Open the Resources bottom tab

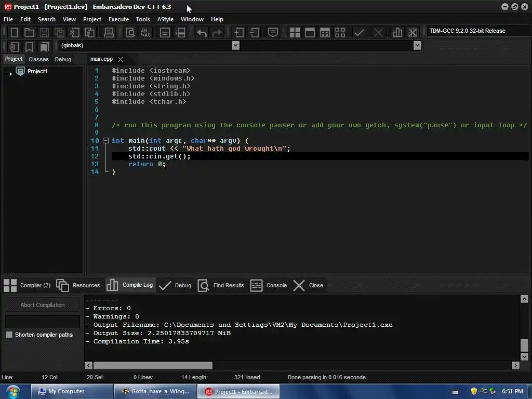[x=78, y=285]
